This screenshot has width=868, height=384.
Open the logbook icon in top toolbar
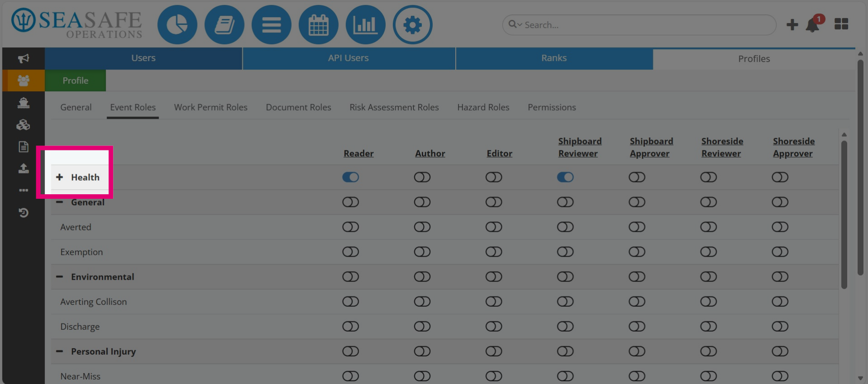(x=224, y=25)
